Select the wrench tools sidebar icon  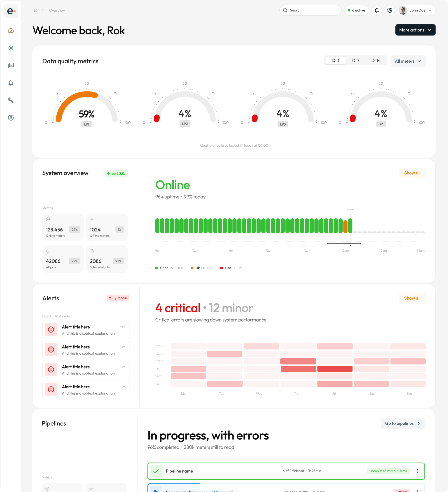point(11,100)
